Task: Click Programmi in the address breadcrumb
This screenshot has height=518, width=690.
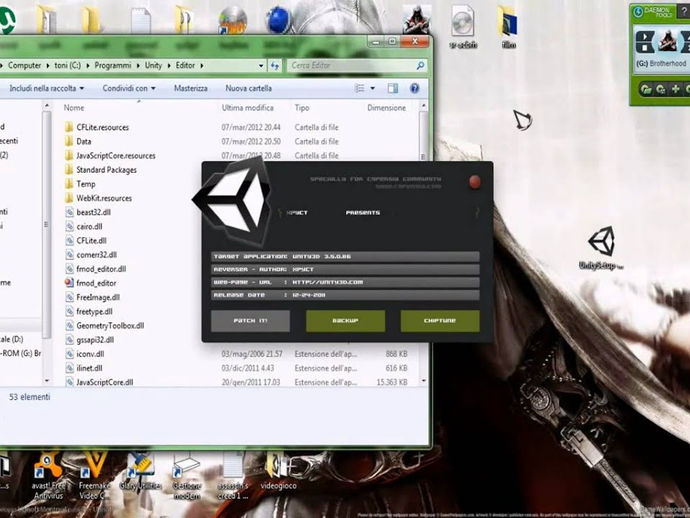Action: point(113,66)
